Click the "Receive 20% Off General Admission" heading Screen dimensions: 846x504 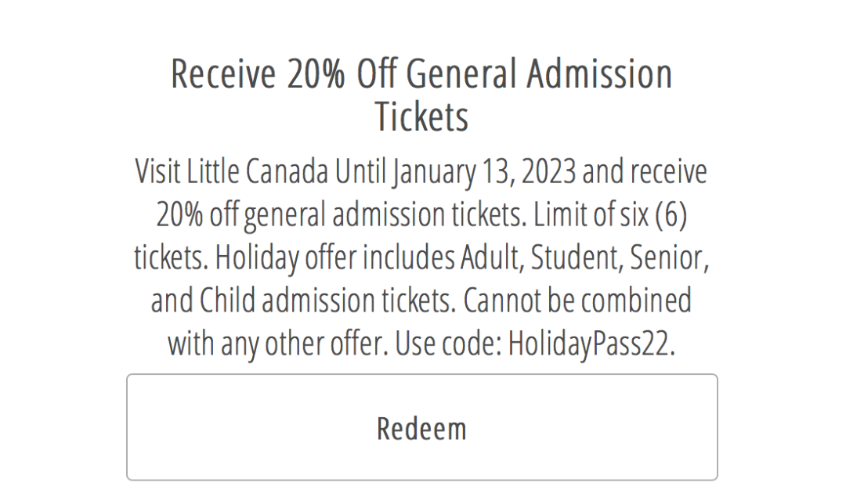(422, 74)
